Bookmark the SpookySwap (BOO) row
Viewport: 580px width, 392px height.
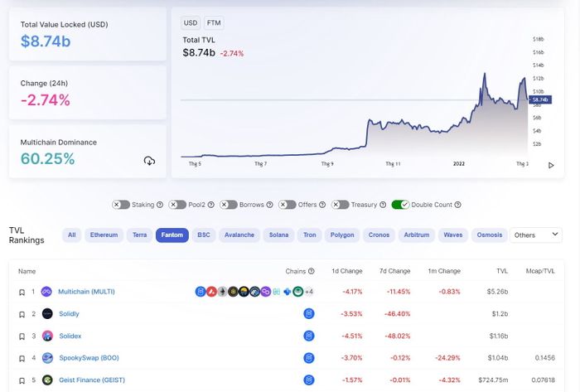click(x=22, y=358)
